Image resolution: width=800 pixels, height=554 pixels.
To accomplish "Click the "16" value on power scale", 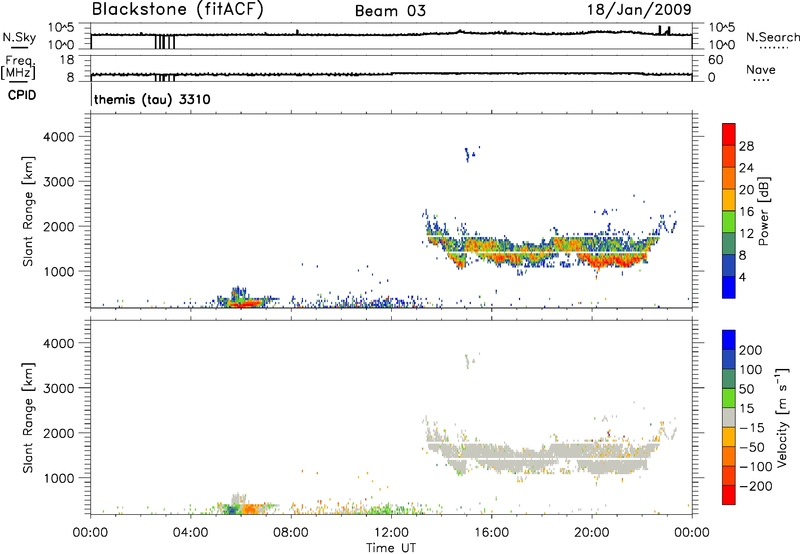I will tap(746, 212).
